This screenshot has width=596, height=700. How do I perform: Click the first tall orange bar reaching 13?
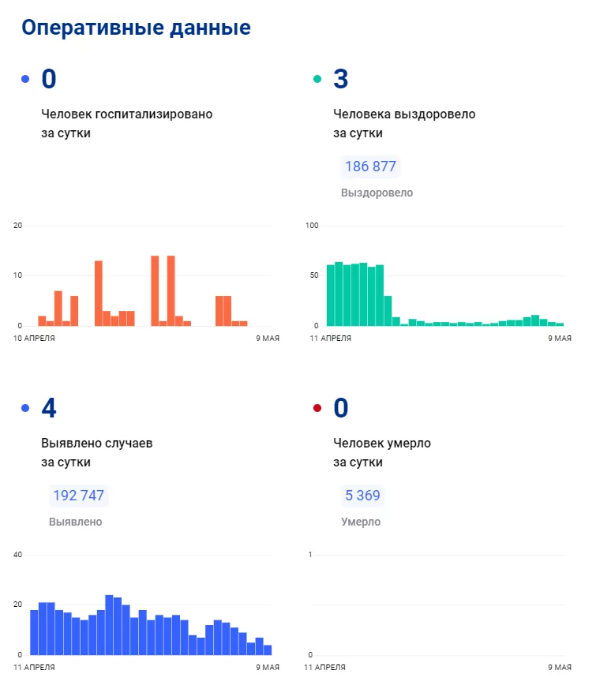pos(99,294)
